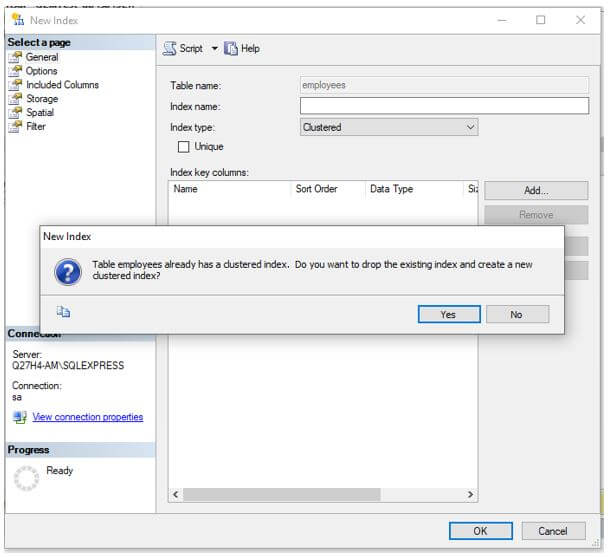The width and height of the screenshot is (614, 557).
Task: Open the Included Columns page
Action: 62,85
